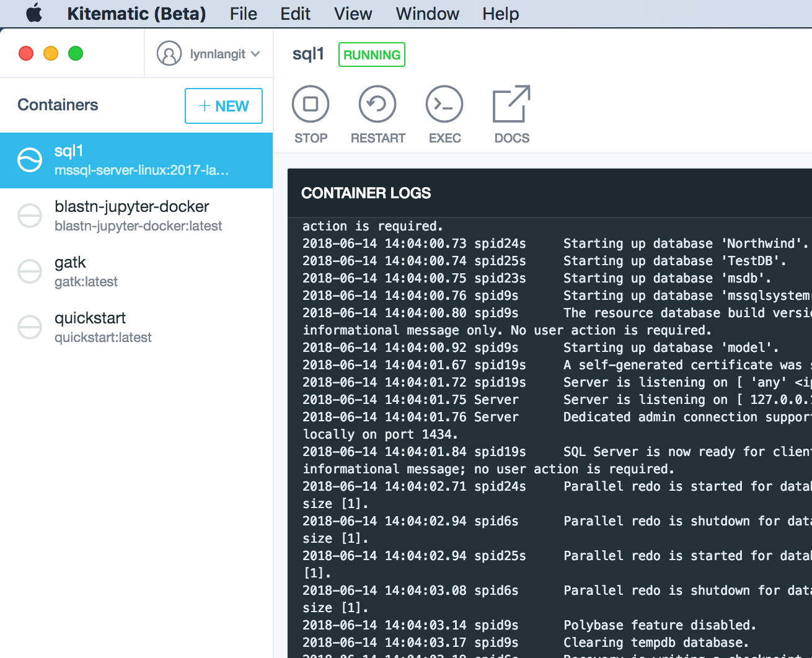Click 'quickstart:latest' image label
This screenshot has width=812, height=658.
(103, 338)
